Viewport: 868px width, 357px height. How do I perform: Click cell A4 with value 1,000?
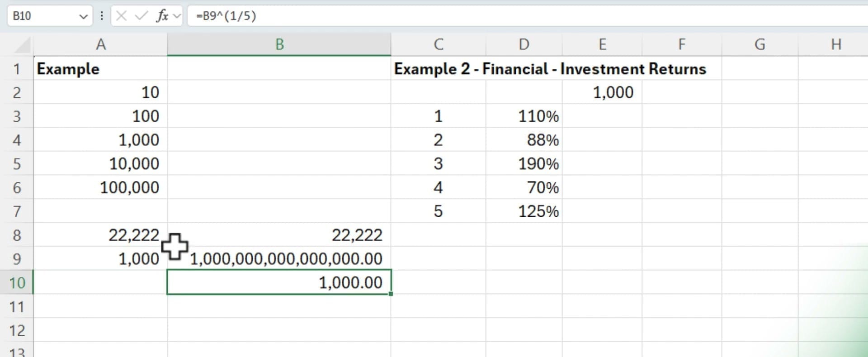coord(100,140)
